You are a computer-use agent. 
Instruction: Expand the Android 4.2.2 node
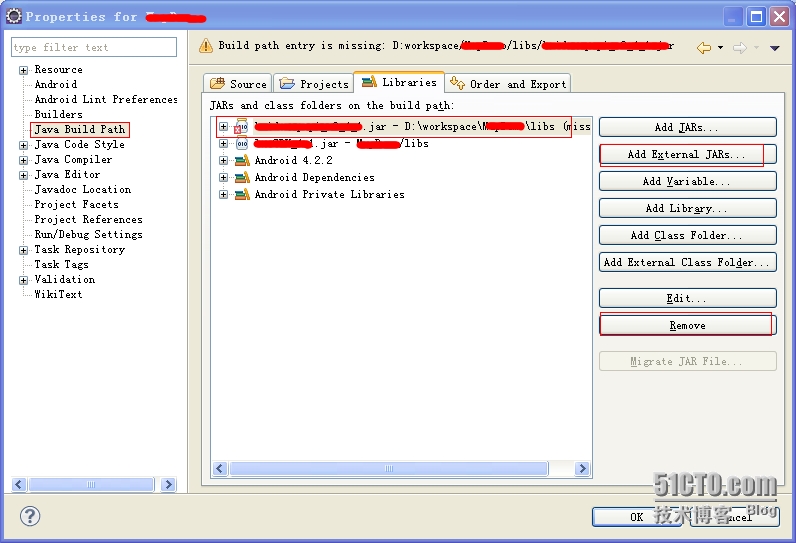pyautogui.click(x=223, y=160)
